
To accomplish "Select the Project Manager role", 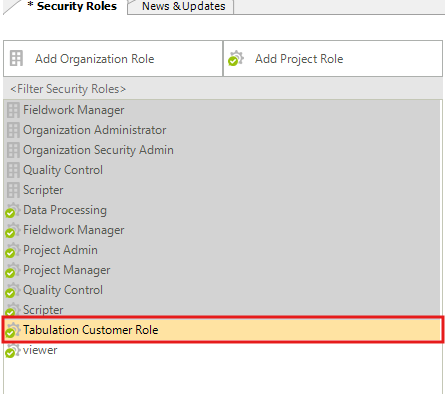I will pos(223,270).
